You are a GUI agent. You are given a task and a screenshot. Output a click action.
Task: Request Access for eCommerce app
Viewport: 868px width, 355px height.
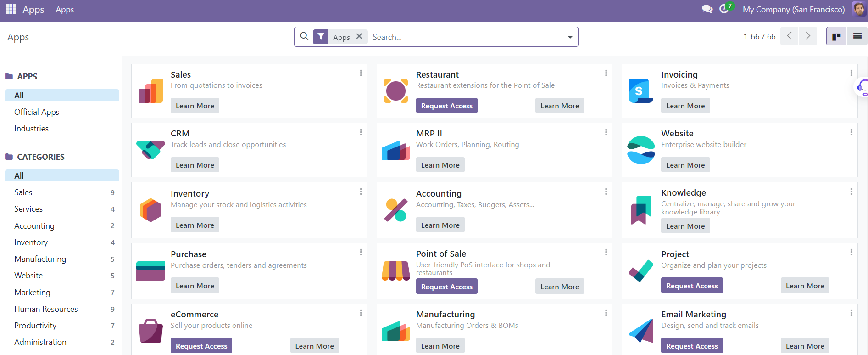(x=201, y=346)
